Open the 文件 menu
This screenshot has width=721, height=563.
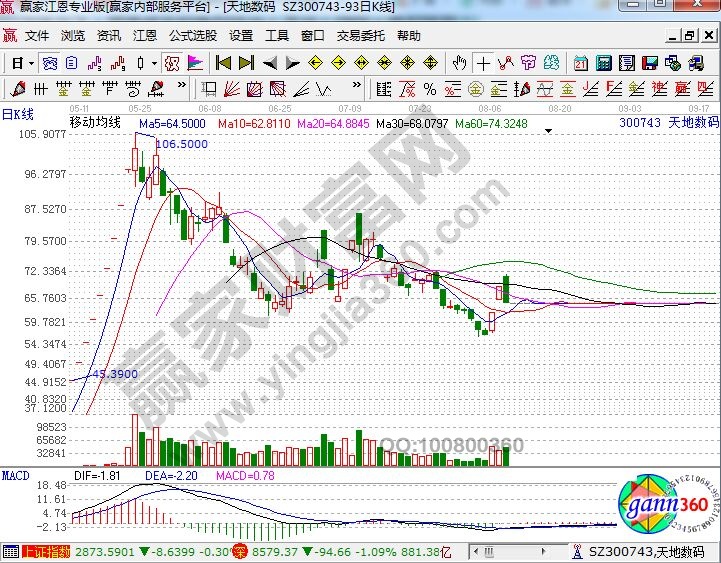37,35
